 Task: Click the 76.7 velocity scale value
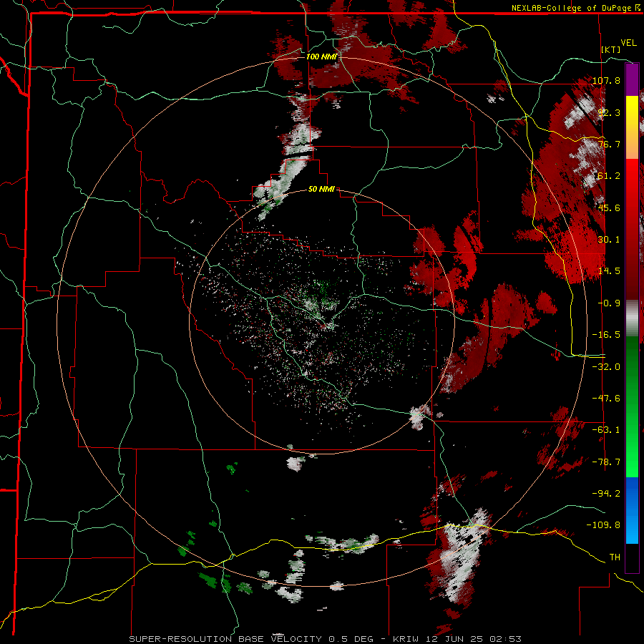[x=609, y=144]
